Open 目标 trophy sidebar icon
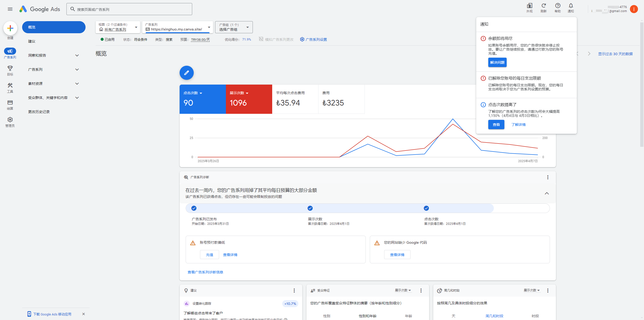Viewport: 644px width, 320px height. click(10, 68)
